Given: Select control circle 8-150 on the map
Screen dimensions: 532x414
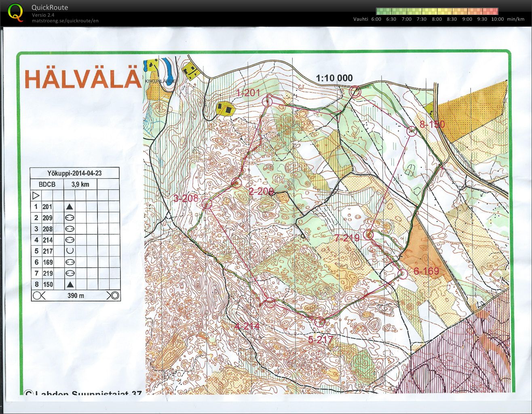Looking at the screenshot, I should pos(412,131).
